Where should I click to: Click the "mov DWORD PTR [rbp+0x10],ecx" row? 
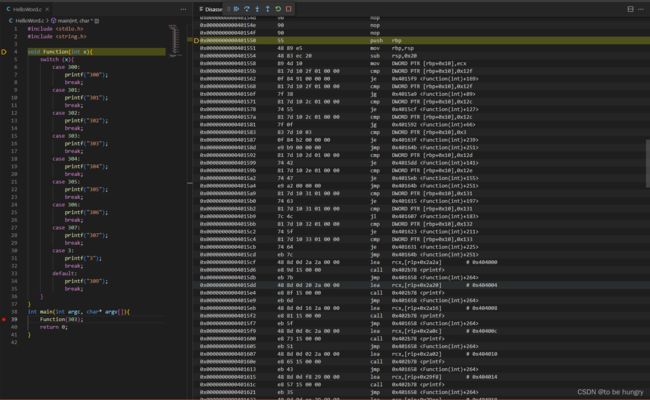pyautogui.click(x=421, y=63)
